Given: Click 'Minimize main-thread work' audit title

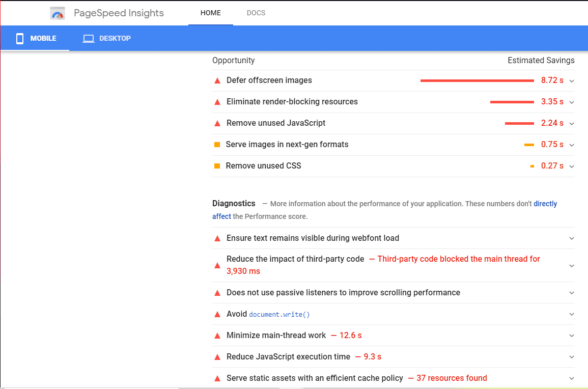Looking at the screenshot, I should point(276,336).
